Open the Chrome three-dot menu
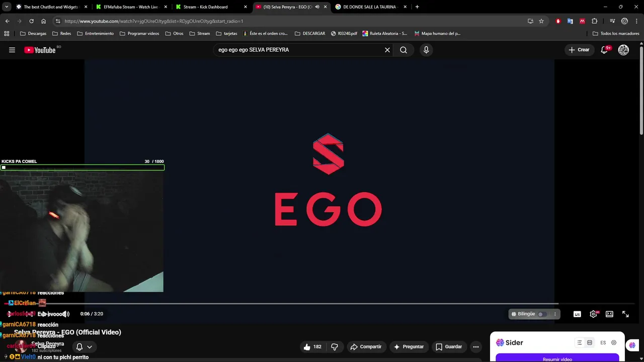 [636, 21]
